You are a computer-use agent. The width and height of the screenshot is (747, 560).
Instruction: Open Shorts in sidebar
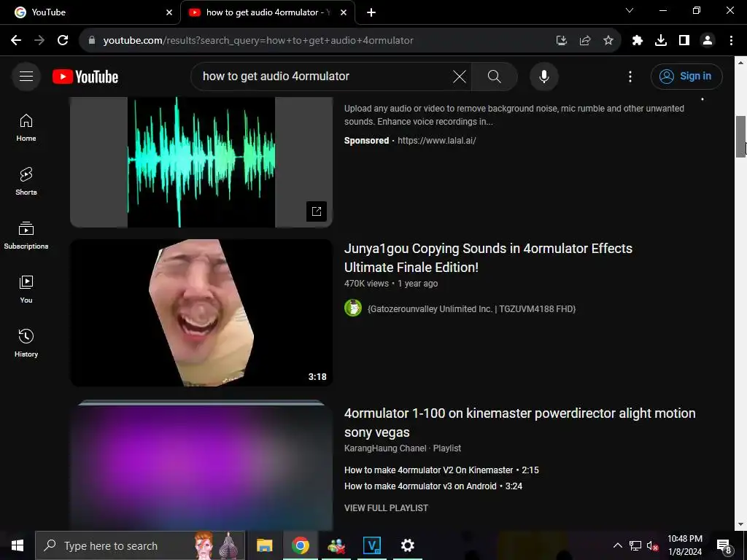point(26,182)
